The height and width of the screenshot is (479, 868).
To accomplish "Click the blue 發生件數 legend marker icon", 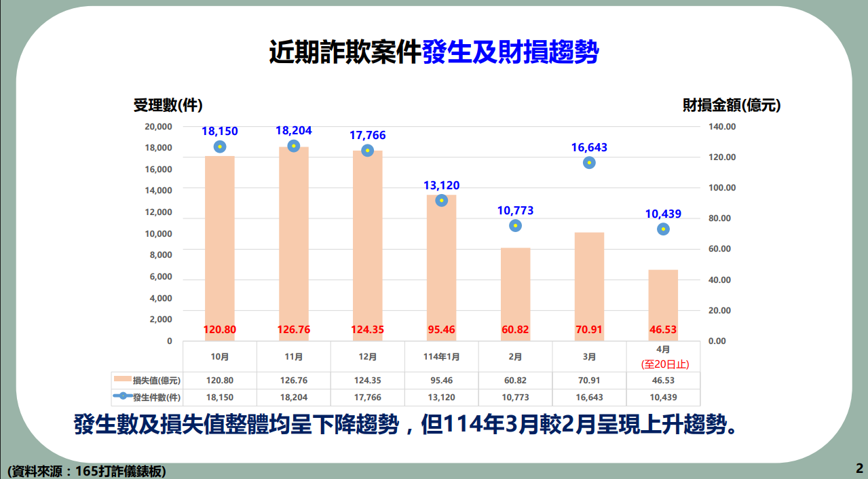I will [x=124, y=395].
